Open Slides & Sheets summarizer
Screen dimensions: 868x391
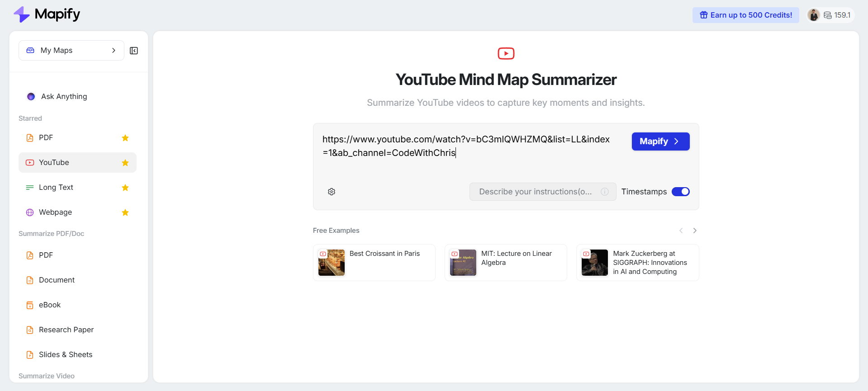77,354
